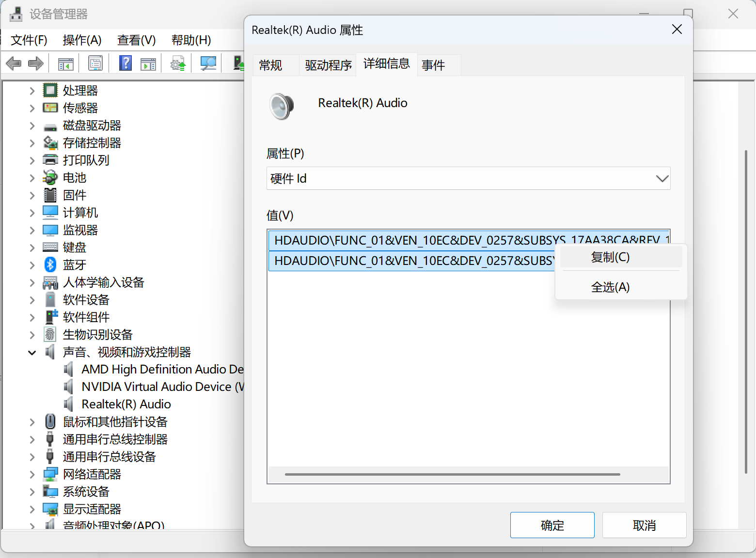
Task: Switch to the 驱动程序 tab
Action: [328, 65]
